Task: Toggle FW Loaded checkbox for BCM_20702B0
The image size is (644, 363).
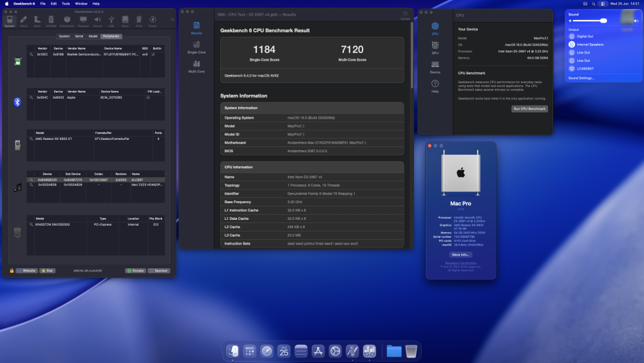Action: tap(148, 97)
